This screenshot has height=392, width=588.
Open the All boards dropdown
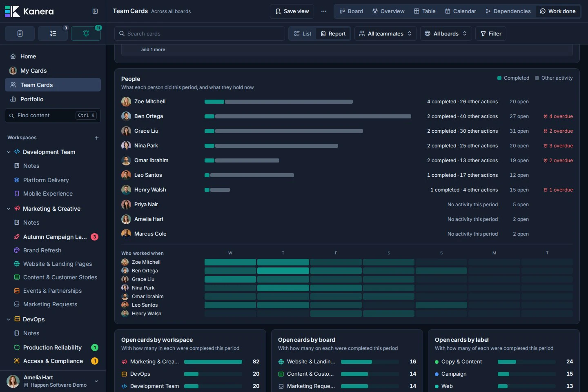pyautogui.click(x=446, y=33)
